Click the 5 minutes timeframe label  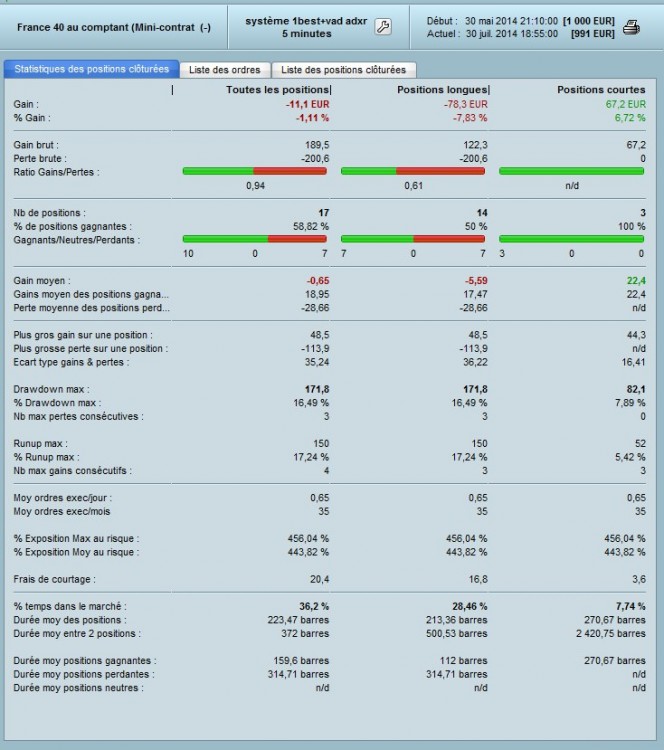click(307, 33)
